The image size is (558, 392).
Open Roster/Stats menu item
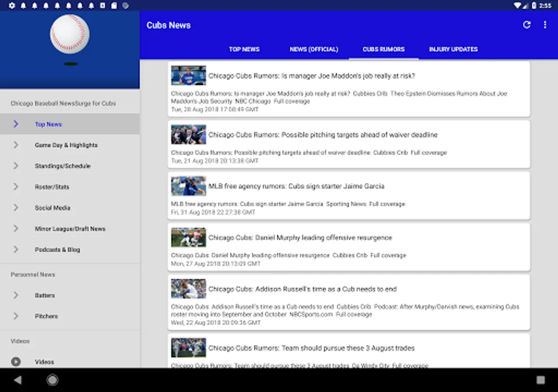pos(70,187)
